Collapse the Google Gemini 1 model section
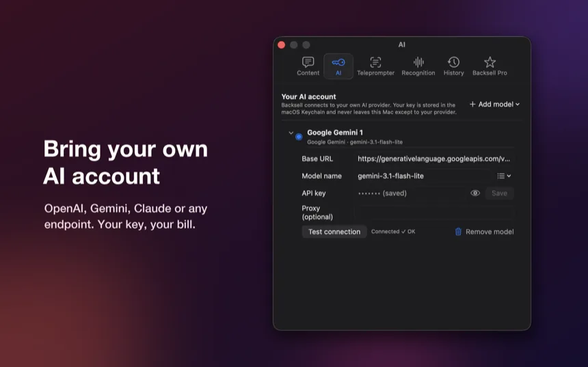The image size is (588, 367). tap(291, 133)
